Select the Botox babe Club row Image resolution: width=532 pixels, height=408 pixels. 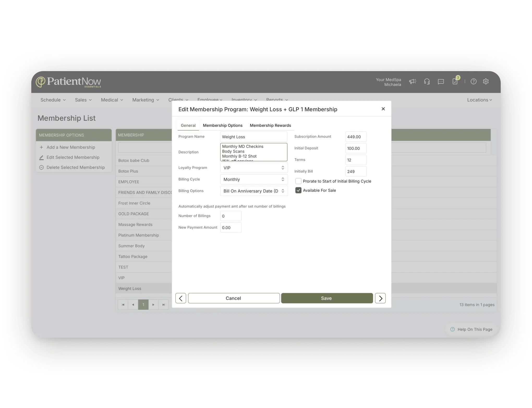[x=144, y=160]
